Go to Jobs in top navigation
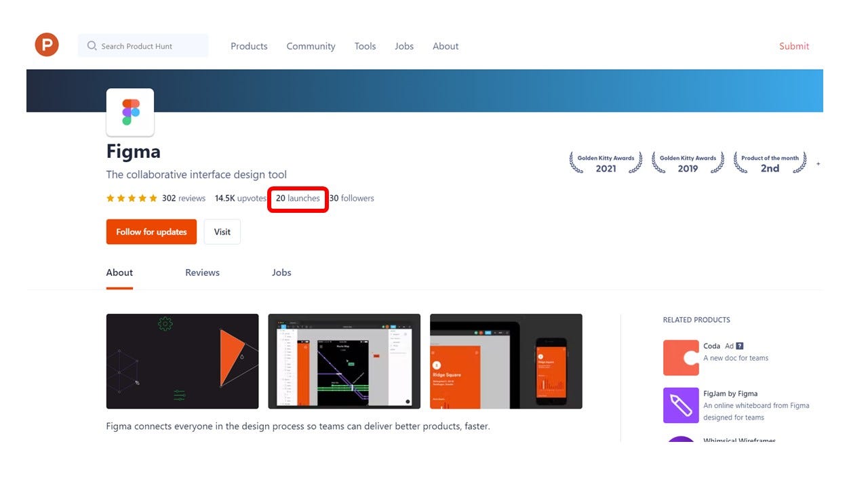This screenshot has width=868, height=488. coord(404,46)
